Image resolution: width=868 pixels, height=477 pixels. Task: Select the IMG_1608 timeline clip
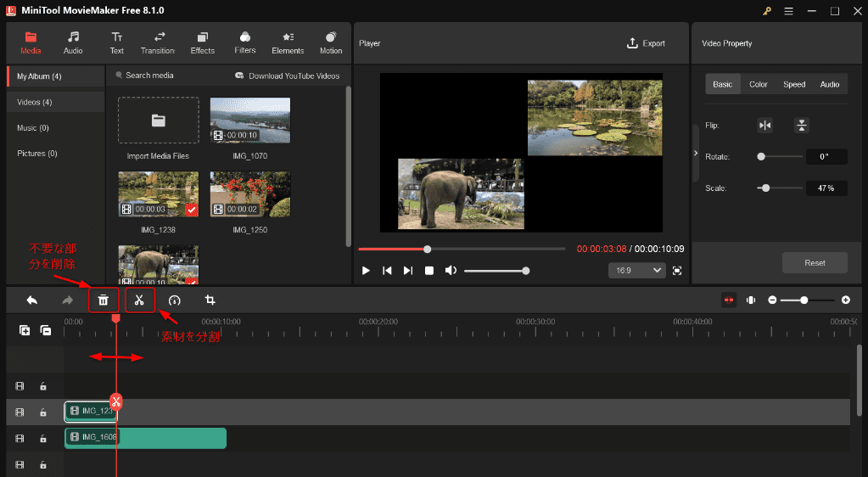tap(146, 438)
